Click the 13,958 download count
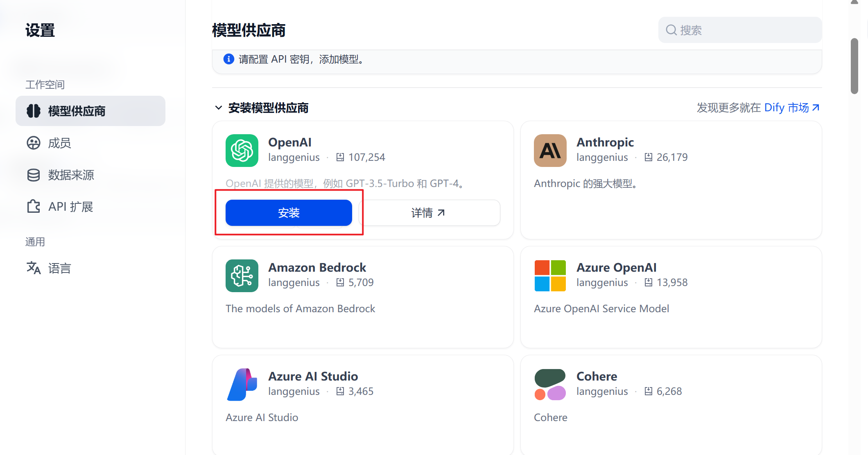The width and height of the screenshot is (868, 455). click(x=672, y=282)
